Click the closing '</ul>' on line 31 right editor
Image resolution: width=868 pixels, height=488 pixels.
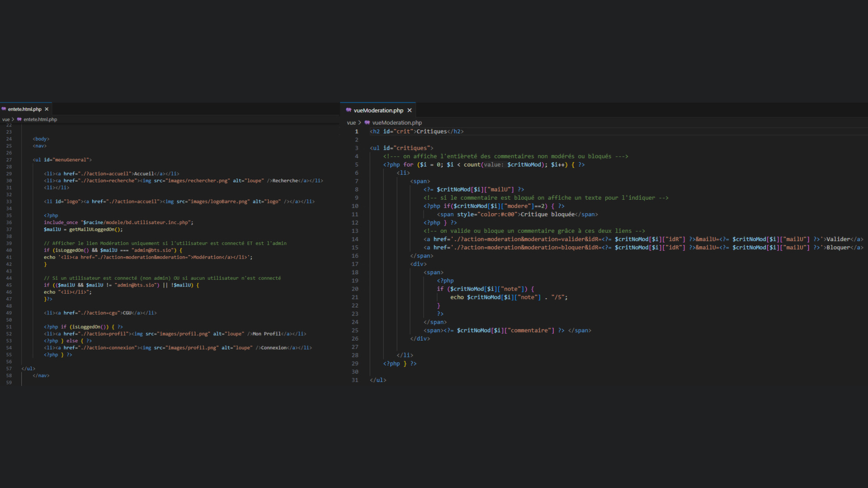pos(378,380)
